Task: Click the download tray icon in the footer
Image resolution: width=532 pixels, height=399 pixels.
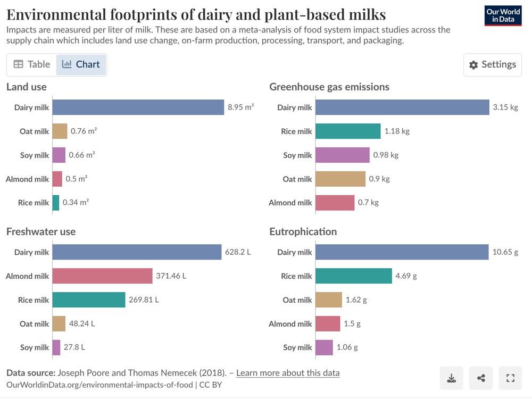Action: pyautogui.click(x=452, y=378)
